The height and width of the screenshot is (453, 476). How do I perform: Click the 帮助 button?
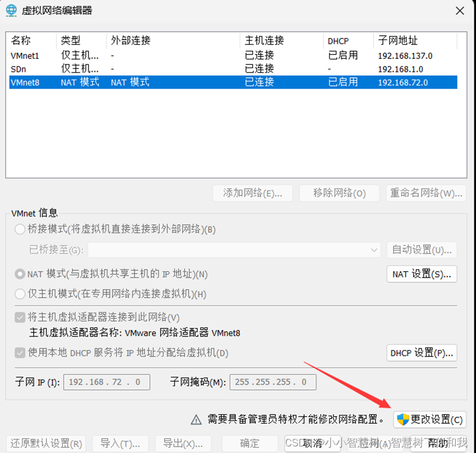click(x=438, y=444)
